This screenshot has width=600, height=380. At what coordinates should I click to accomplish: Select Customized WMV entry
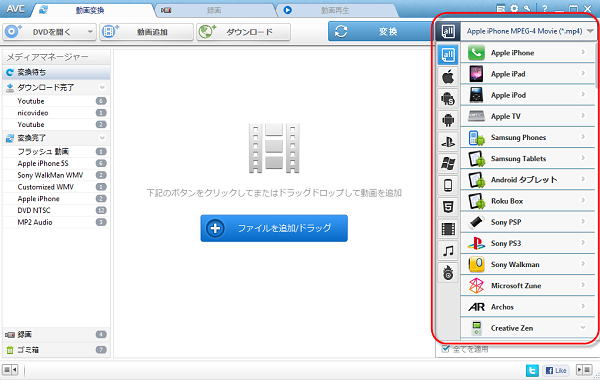[56, 187]
